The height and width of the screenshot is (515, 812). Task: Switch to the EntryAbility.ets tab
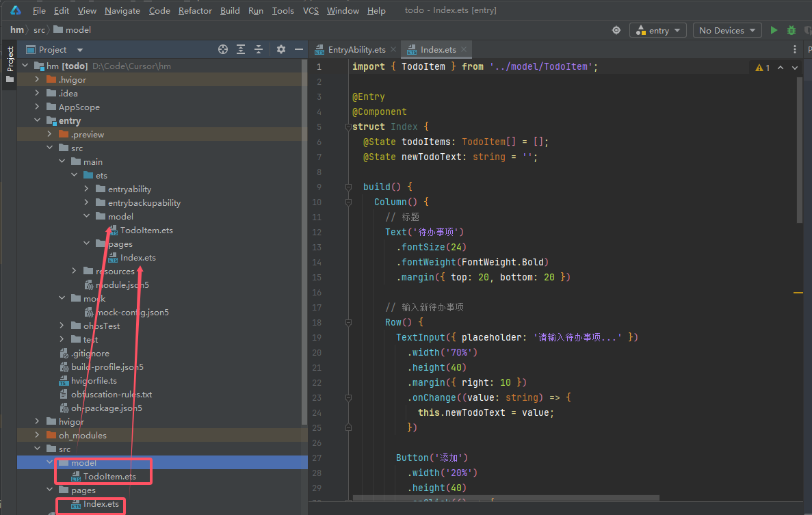click(356, 49)
